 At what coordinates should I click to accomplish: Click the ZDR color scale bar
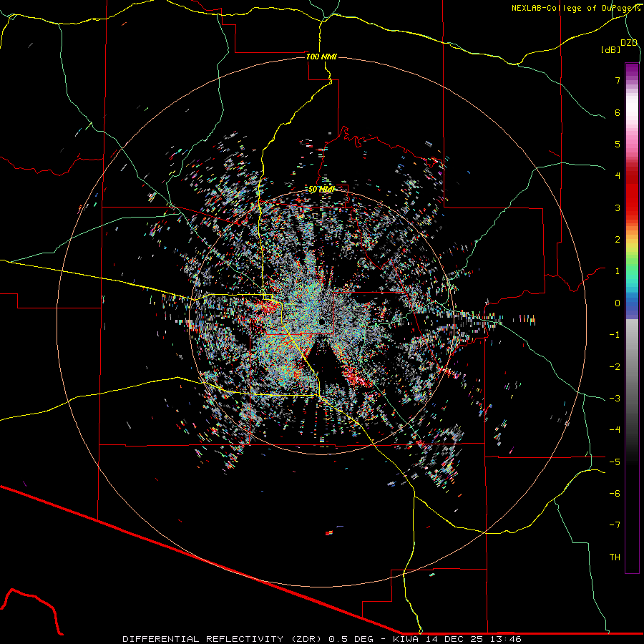tap(632, 318)
